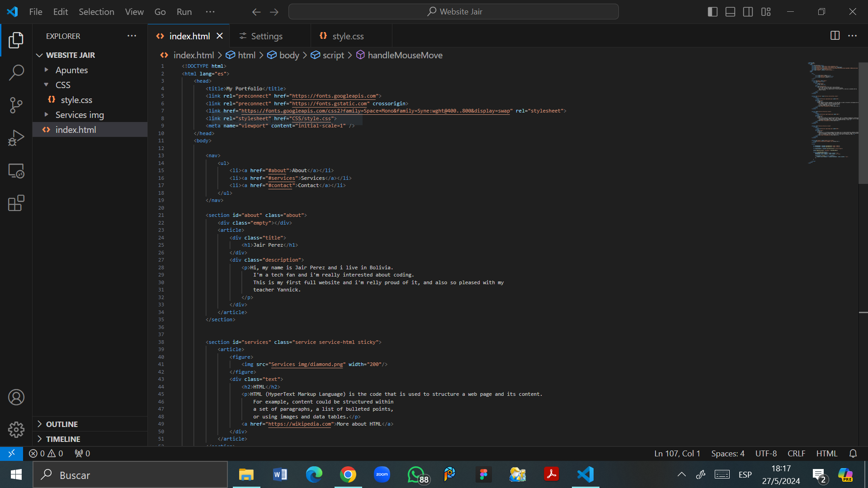Toggle the secondary side bar
This screenshot has height=488, width=868.
coord(748,12)
